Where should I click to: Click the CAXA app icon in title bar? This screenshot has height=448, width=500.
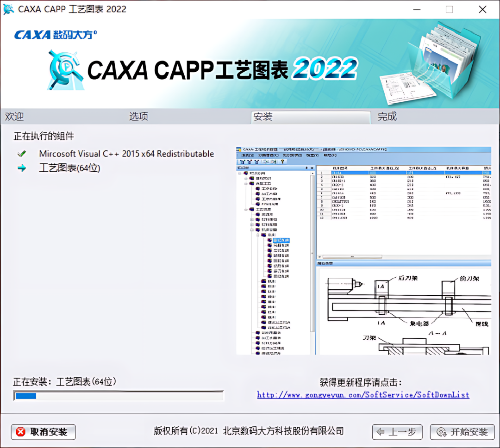pos(8,9)
